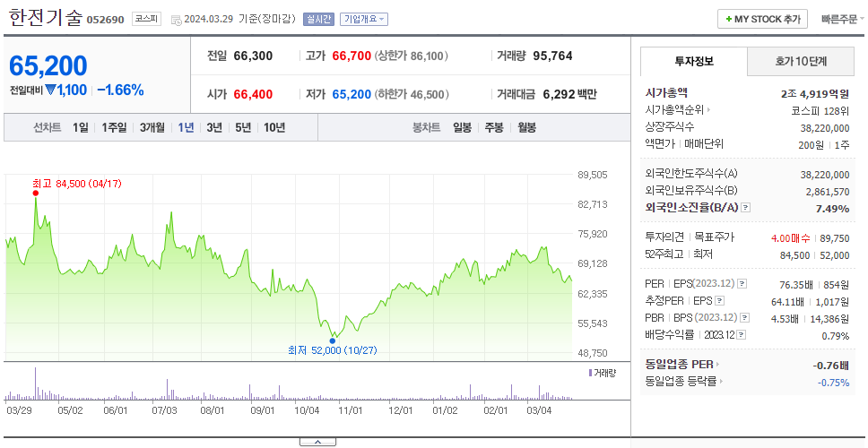Open help icon next to 배당수익률 2023.12
Image resolution: width=868 pixels, height=448 pixels.
point(742,335)
